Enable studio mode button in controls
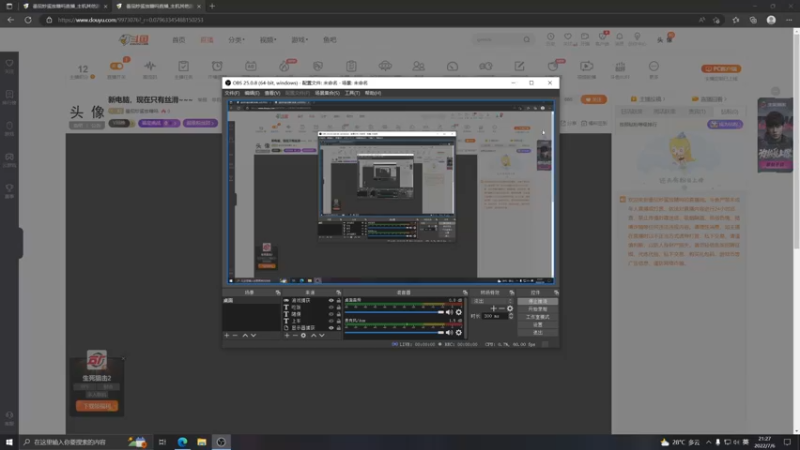This screenshot has width=800, height=450. (537, 317)
